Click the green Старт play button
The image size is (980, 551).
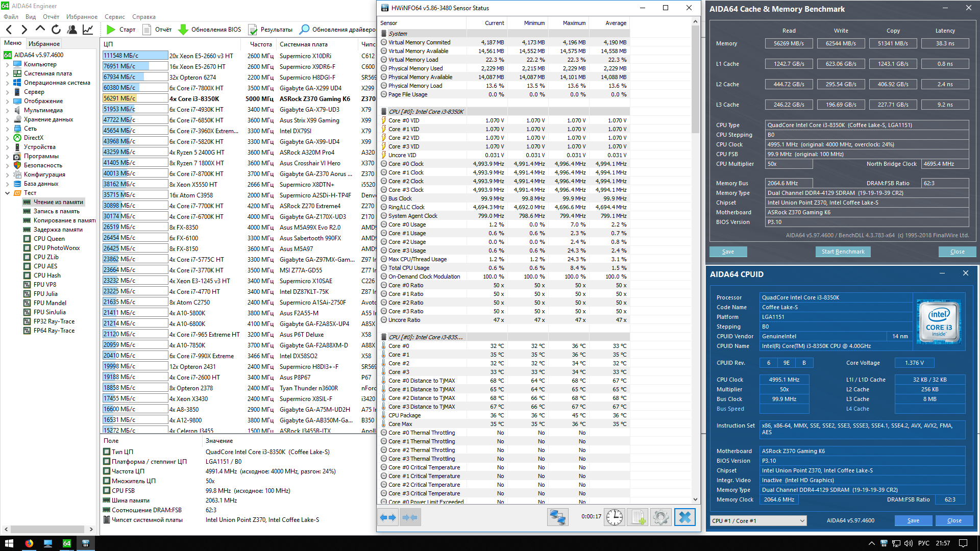click(x=111, y=30)
